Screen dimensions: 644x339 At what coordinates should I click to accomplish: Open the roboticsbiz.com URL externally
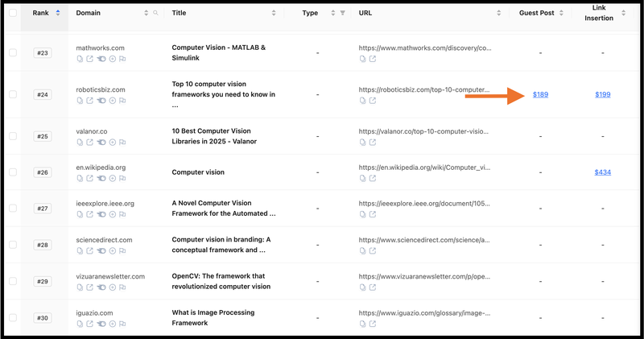(x=373, y=101)
